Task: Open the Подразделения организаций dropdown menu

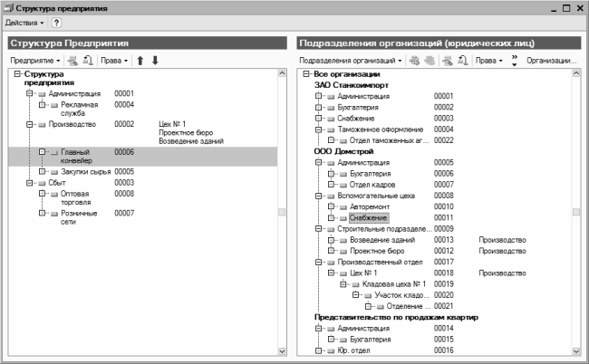Action: pos(351,61)
